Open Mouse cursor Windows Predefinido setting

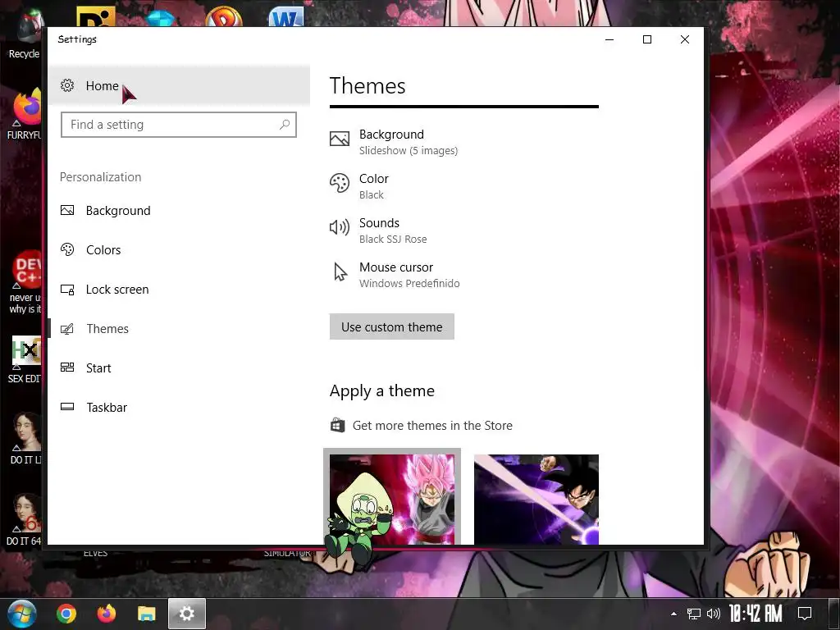coord(395,275)
